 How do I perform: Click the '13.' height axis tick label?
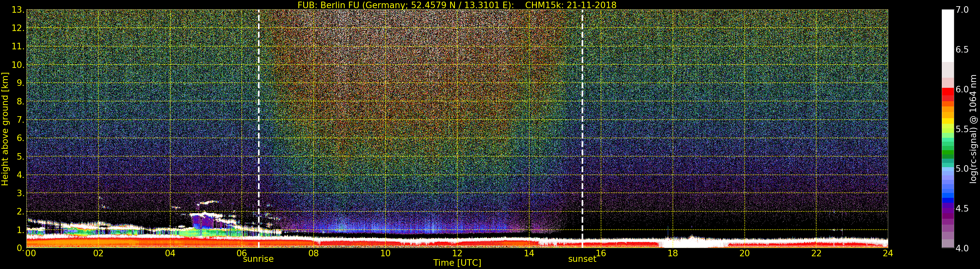coord(18,10)
